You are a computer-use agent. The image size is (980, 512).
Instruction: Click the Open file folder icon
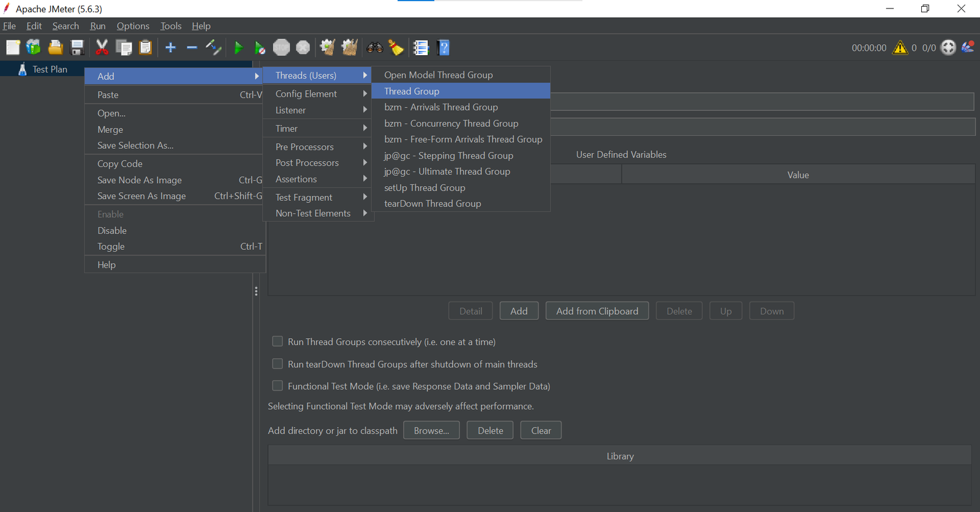(x=56, y=47)
